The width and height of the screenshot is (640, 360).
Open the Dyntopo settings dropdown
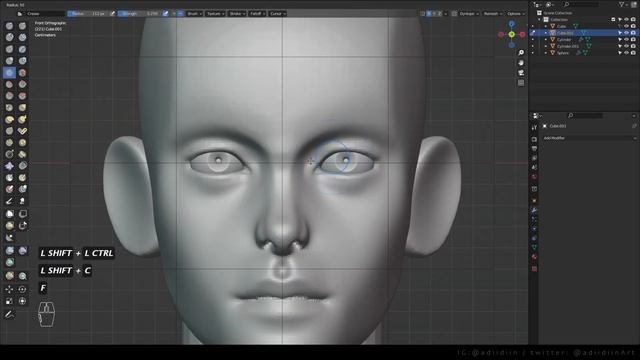pos(469,13)
